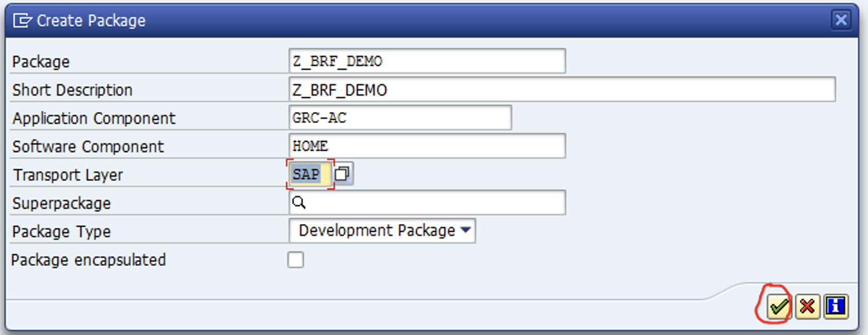The image size is (868, 335).
Task: Click the Superpackage label text
Action: [x=62, y=203]
